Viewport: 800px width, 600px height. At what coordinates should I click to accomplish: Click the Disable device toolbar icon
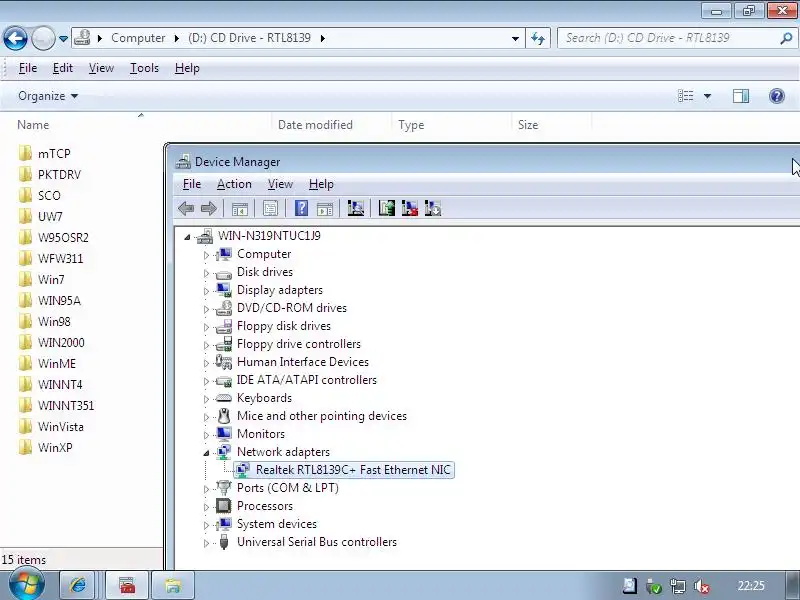coord(433,208)
